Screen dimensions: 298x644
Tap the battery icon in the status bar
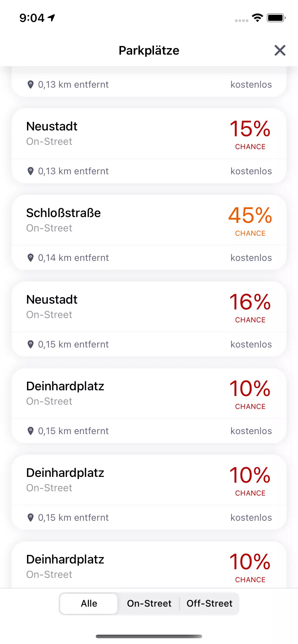point(276,18)
